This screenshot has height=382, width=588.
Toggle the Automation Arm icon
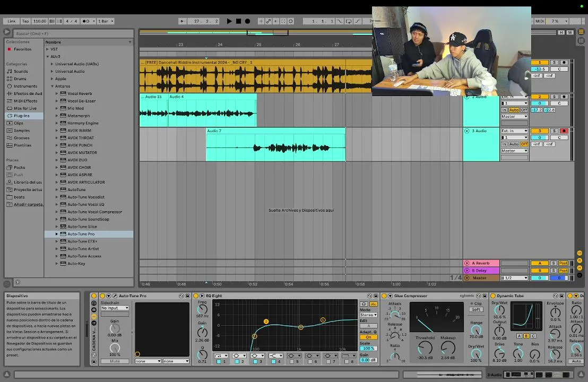(x=269, y=21)
